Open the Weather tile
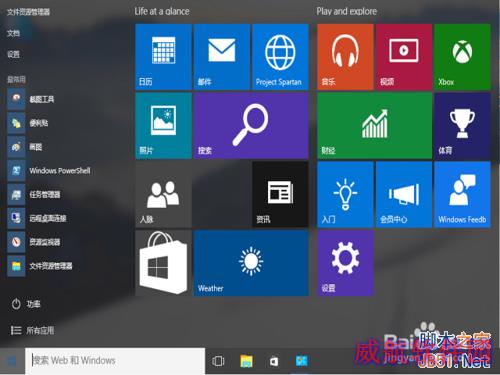The height and width of the screenshot is (375, 500). pos(251,263)
